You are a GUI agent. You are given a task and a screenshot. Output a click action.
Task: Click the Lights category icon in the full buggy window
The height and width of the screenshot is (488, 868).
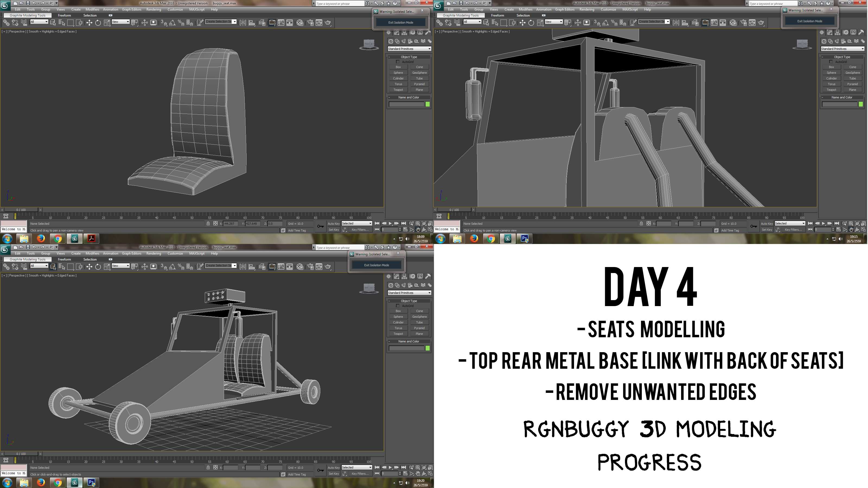click(x=404, y=285)
